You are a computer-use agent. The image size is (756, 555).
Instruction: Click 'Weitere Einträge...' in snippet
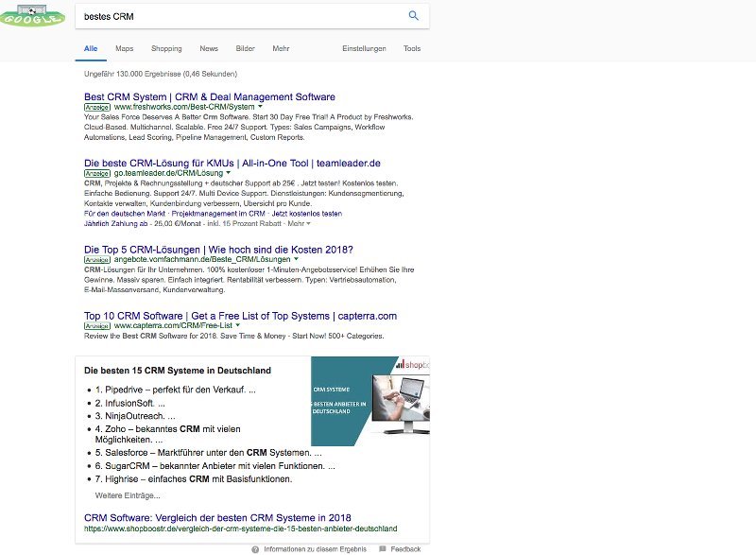[x=128, y=495]
